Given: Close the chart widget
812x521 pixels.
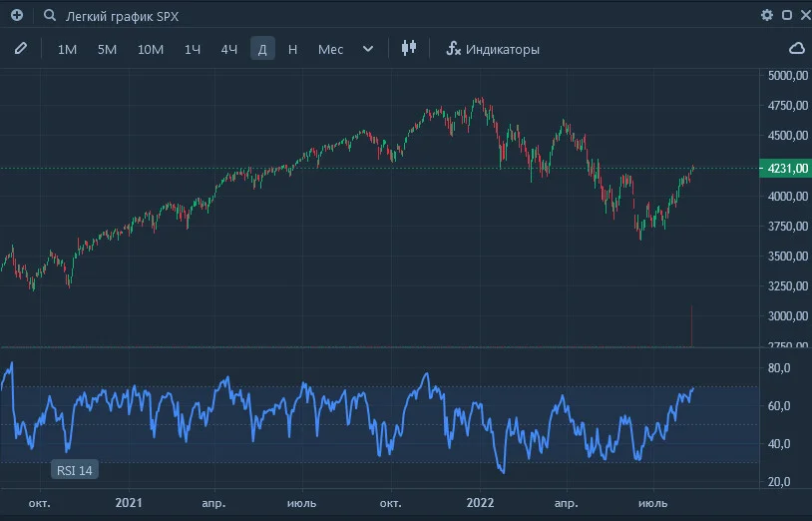Looking at the screenshot, I should coord(806,15).
